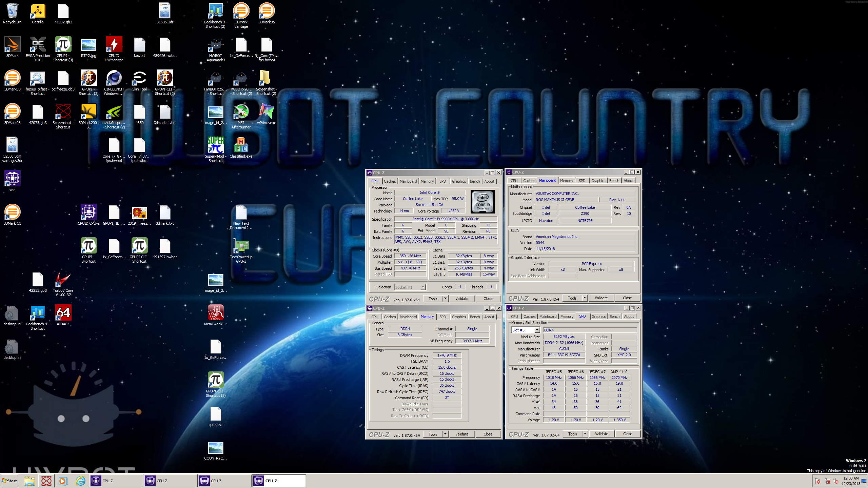868x488 pixels.
Task: Click Validate in CPU tab window
Action: 461,299
